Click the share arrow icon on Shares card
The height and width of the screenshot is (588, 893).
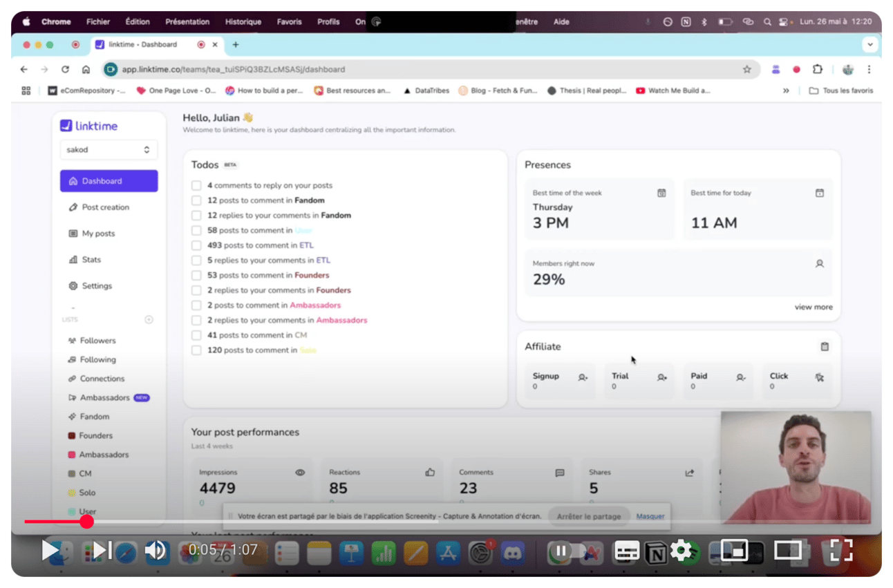[x=689, y=473]
